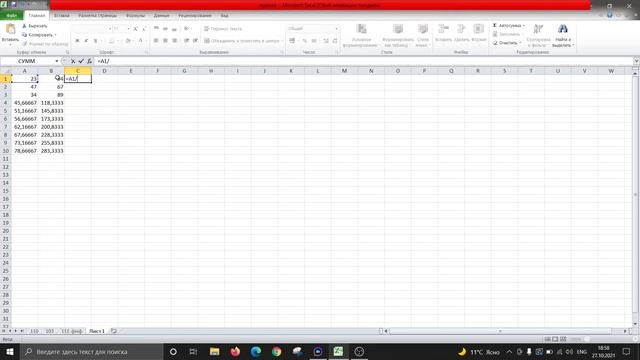Viewport: 640px width, 360px height.
Task: Toggle align right
Action: (x=175, y=41)
